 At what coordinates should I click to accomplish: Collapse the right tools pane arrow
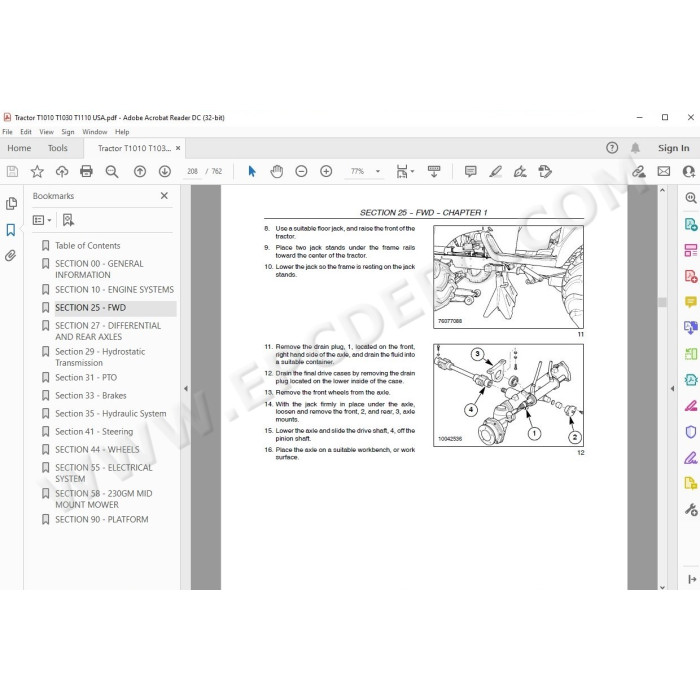(x=672, y=389)
